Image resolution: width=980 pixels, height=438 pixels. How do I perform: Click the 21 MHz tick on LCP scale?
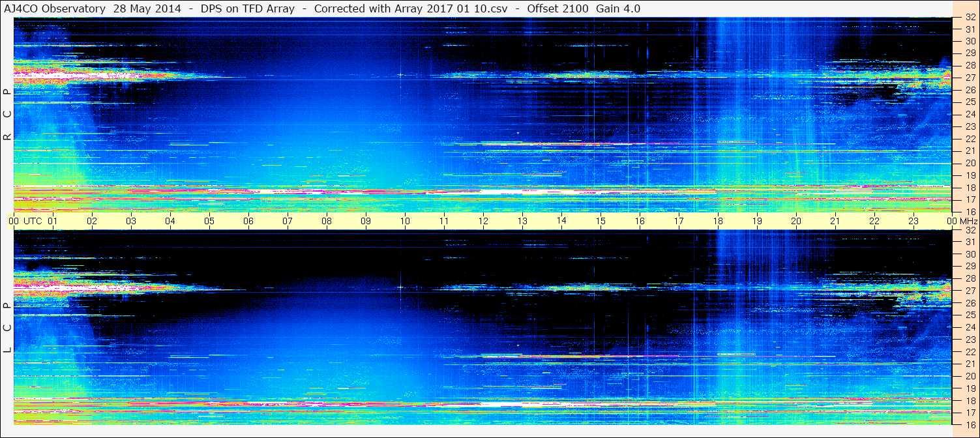click(970, 364)
